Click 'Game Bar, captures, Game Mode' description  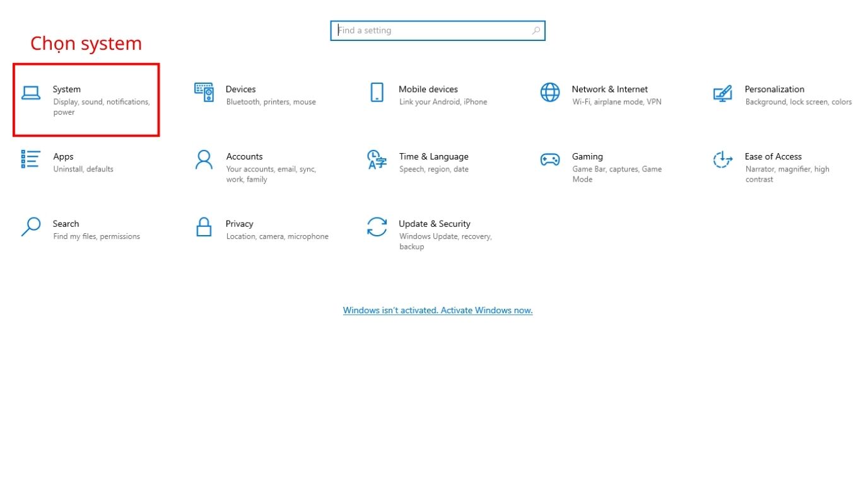617,175
